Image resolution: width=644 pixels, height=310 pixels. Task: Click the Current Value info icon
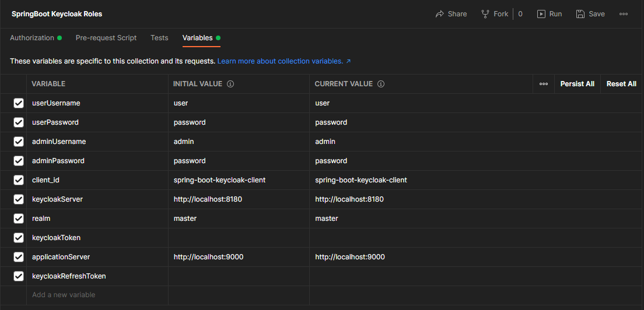[x=381, y=84]
